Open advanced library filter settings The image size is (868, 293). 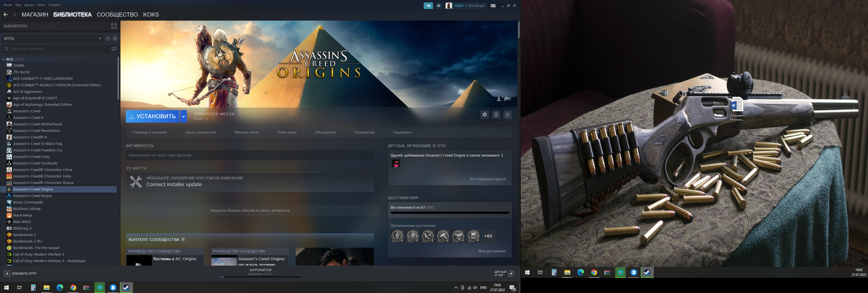(114, 49)
